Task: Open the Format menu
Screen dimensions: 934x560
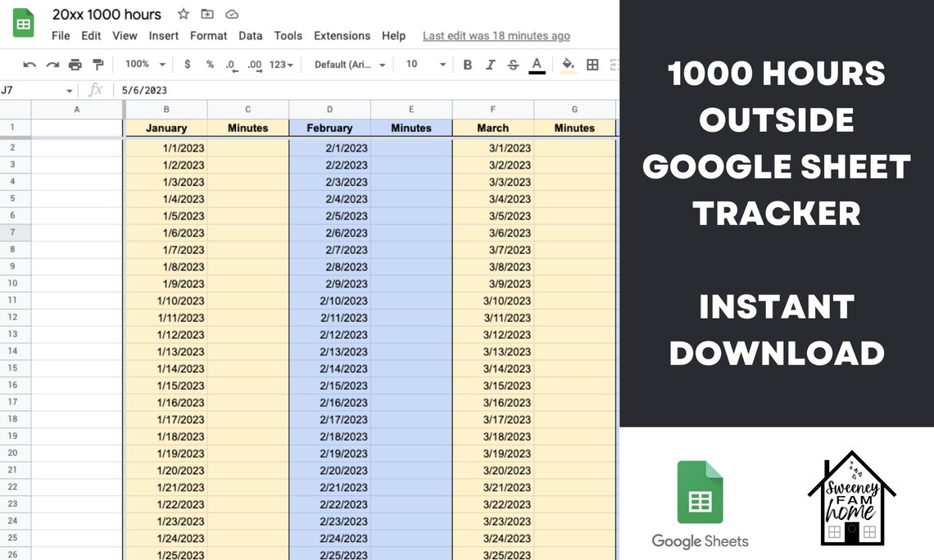Action: point(208,36)
